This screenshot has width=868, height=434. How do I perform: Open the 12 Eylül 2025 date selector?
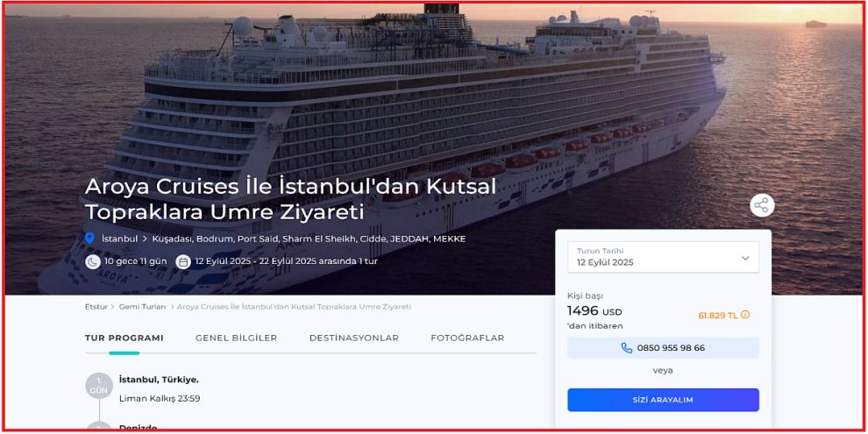click(x=663, y=257)
